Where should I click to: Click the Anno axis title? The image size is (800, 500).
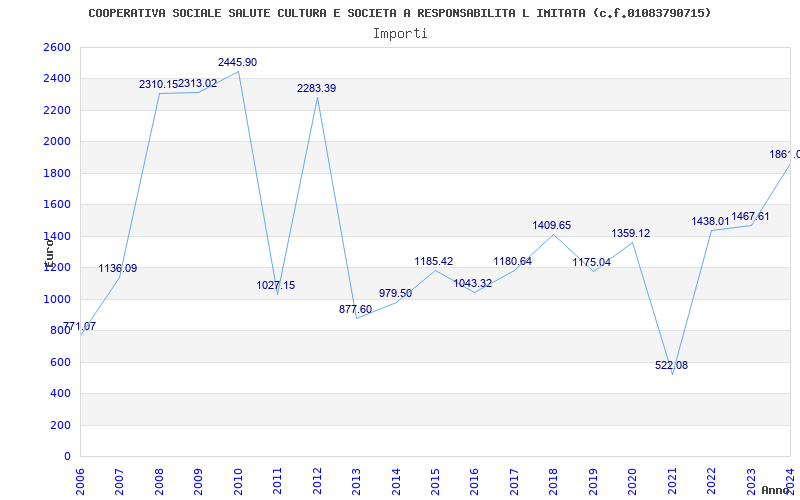tap(777, 490)
